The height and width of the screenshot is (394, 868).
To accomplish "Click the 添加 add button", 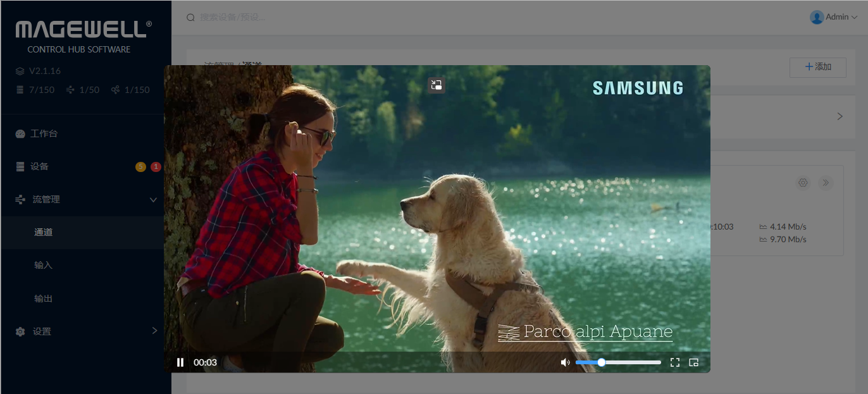I will (x=818, y=67).
